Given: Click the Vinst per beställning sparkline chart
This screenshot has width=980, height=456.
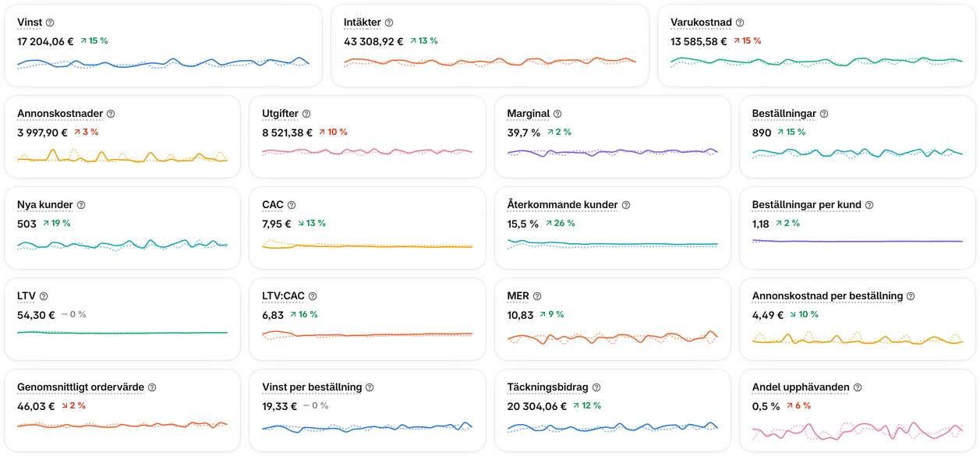Looking at the screenshot, I should point(367,427).
